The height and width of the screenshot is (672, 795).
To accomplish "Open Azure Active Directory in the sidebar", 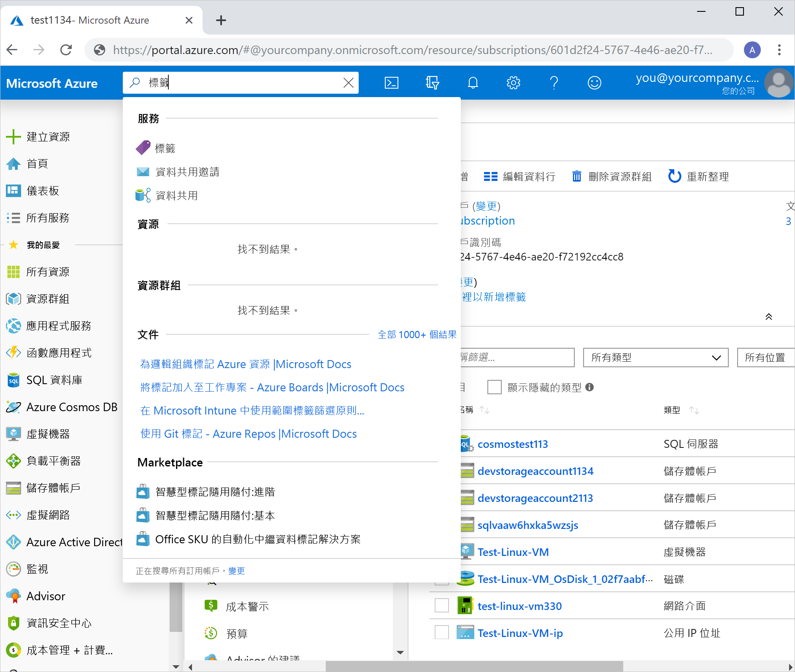I will (x=64, y=542).
